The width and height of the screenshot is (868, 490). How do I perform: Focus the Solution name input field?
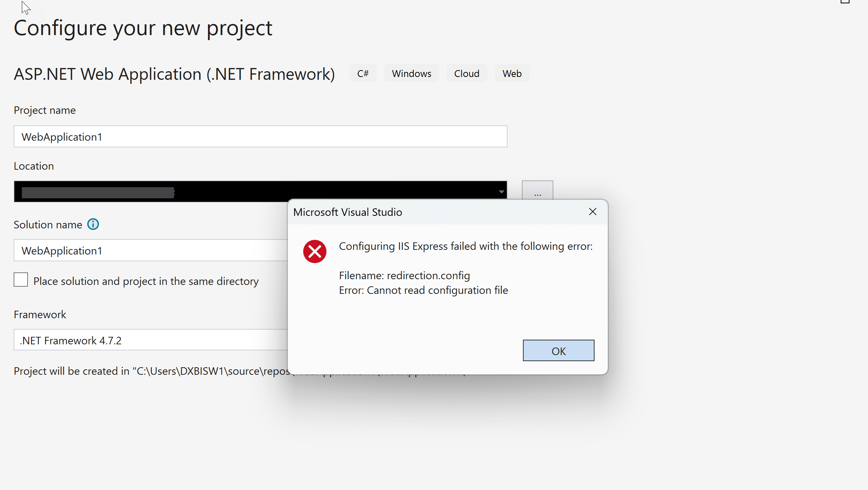pyautogui.click(x=151, y=250)
